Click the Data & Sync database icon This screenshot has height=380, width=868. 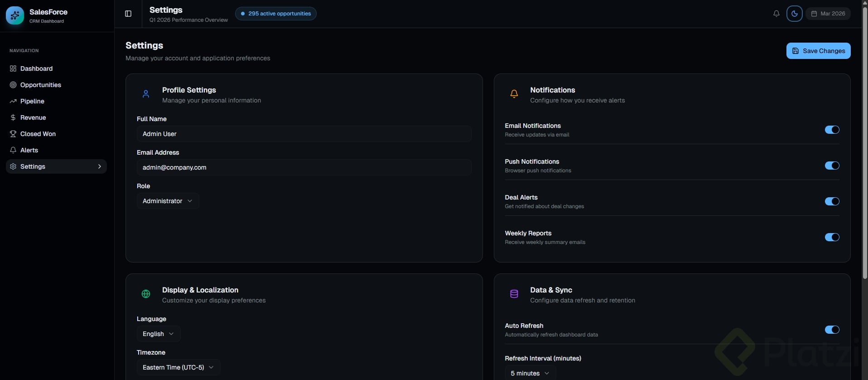[x=514, y=294]
